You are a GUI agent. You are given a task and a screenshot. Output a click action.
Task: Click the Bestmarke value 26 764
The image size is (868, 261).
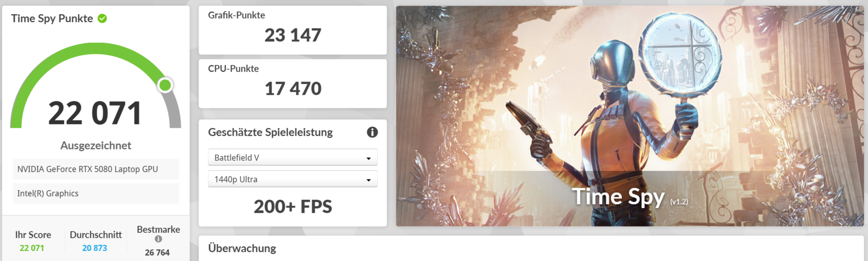click(x=157, y=253)
